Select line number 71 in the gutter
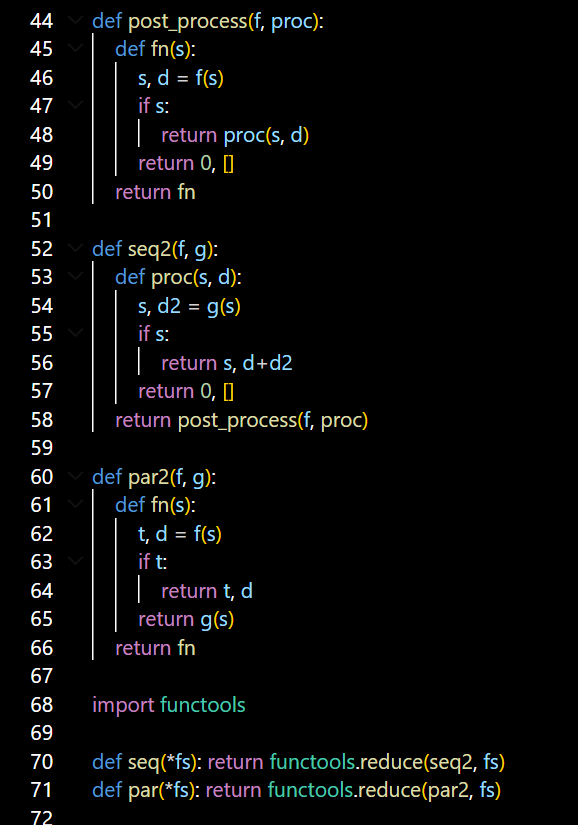 click(42, 790)
